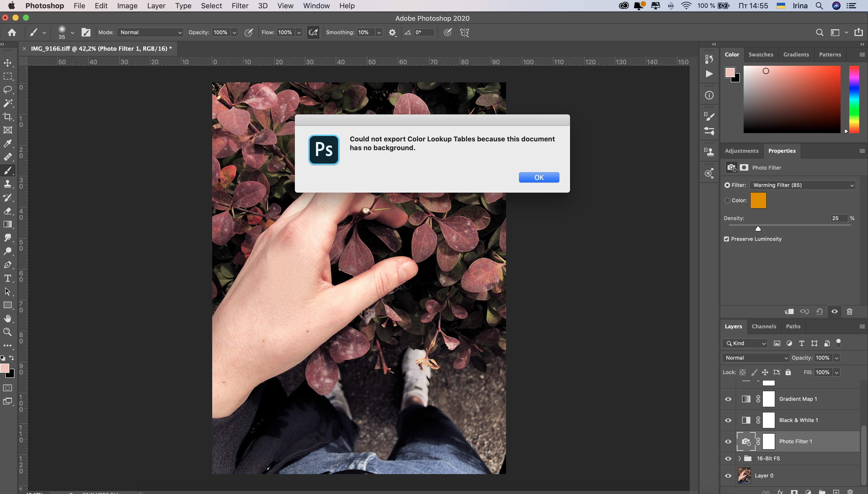Open smoothing options gear icon

point(392,33)
